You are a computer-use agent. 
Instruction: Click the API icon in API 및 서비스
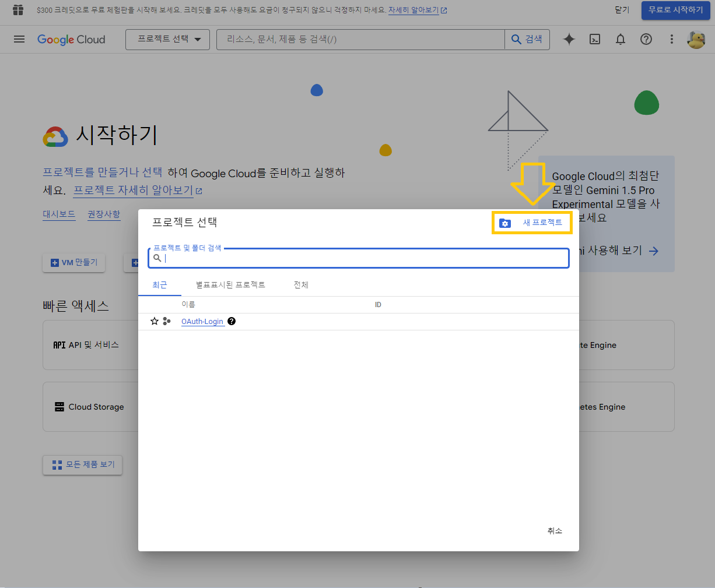pos(59,345)
